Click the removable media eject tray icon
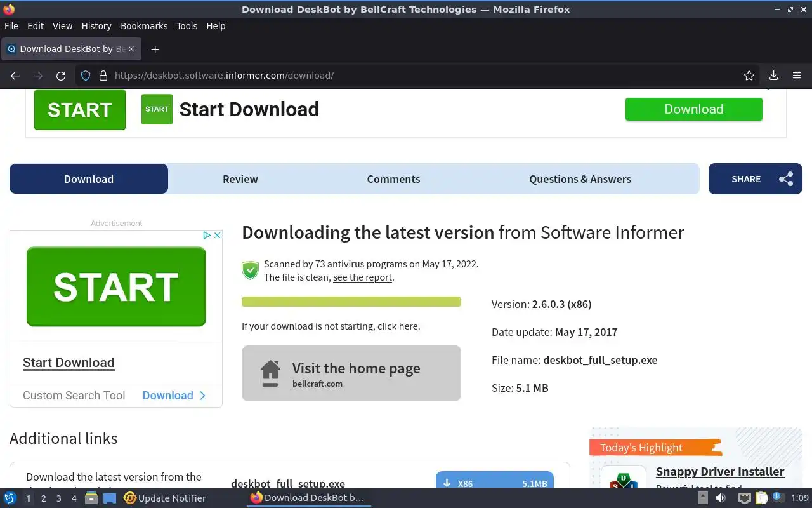 (703, 498)
